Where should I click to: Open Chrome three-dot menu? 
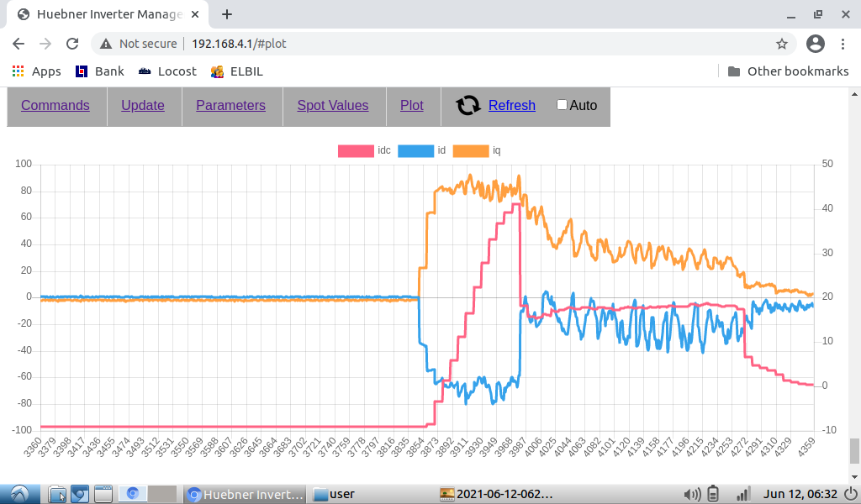click(843, 44)
